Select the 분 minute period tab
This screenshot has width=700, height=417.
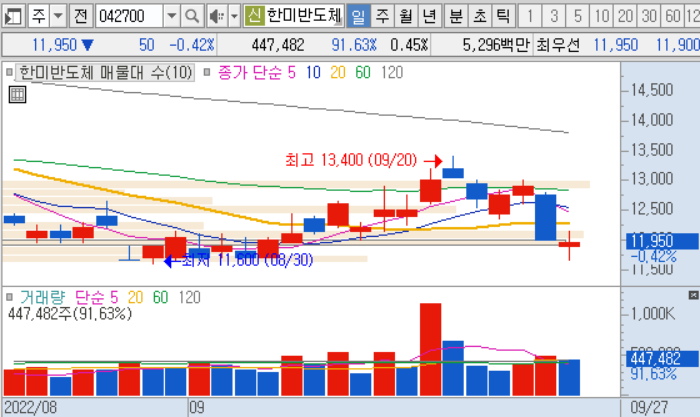pos(456,17)
